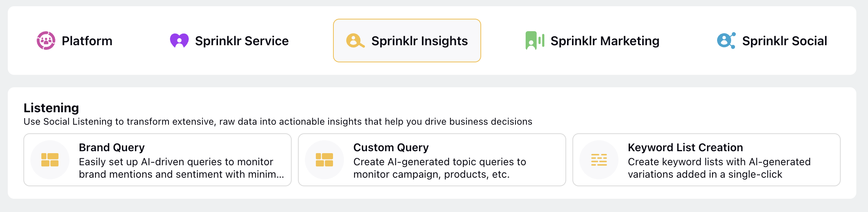Open the Brand Query card title

(x=112, y=147)
